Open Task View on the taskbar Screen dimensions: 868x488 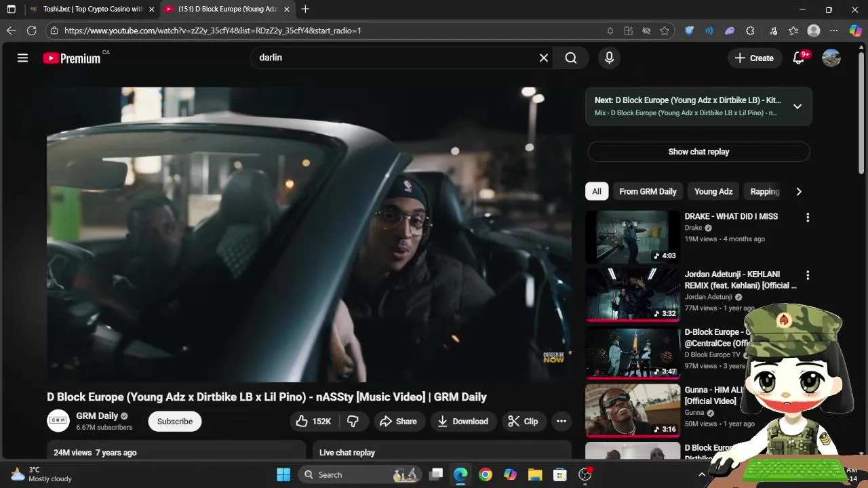(436, 474)
